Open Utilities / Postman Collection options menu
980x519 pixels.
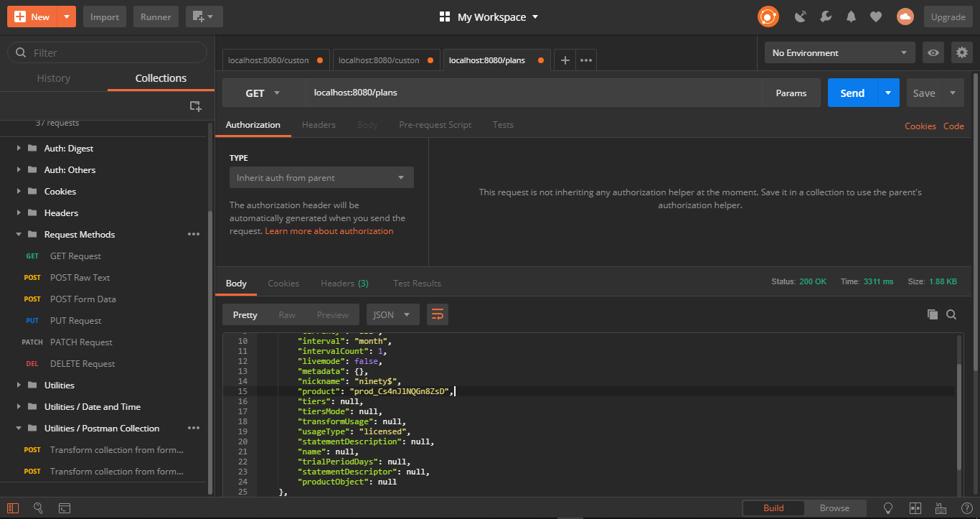pos(194,429)
